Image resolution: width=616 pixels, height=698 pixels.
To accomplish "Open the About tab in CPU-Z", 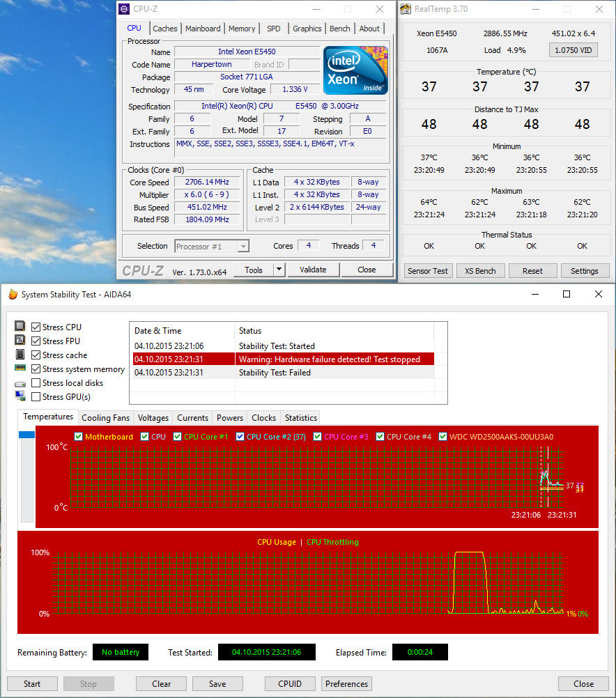I will 369,29.
